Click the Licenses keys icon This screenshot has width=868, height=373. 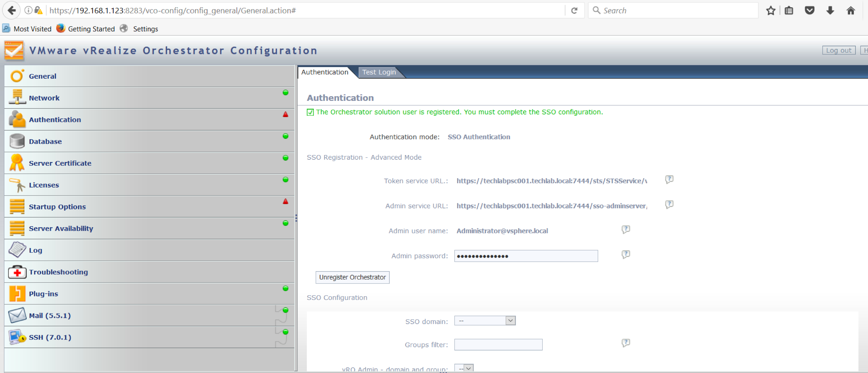17,185
